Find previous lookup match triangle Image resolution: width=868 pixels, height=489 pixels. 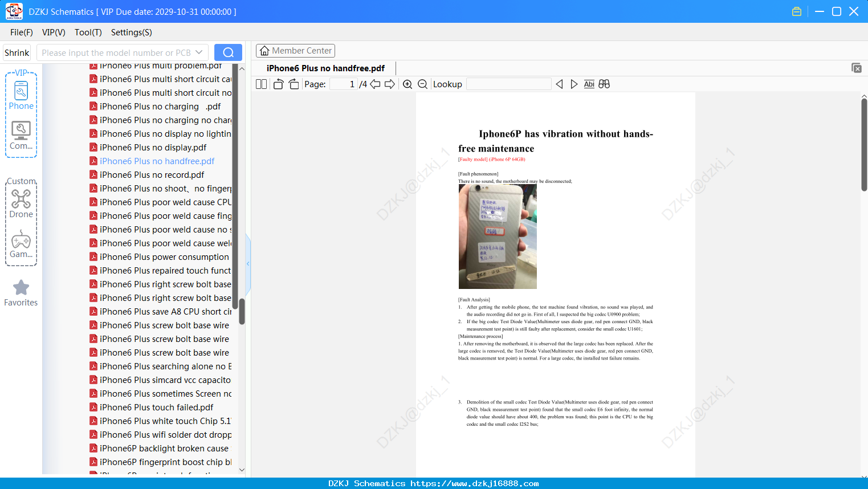(x=559, y=84)
